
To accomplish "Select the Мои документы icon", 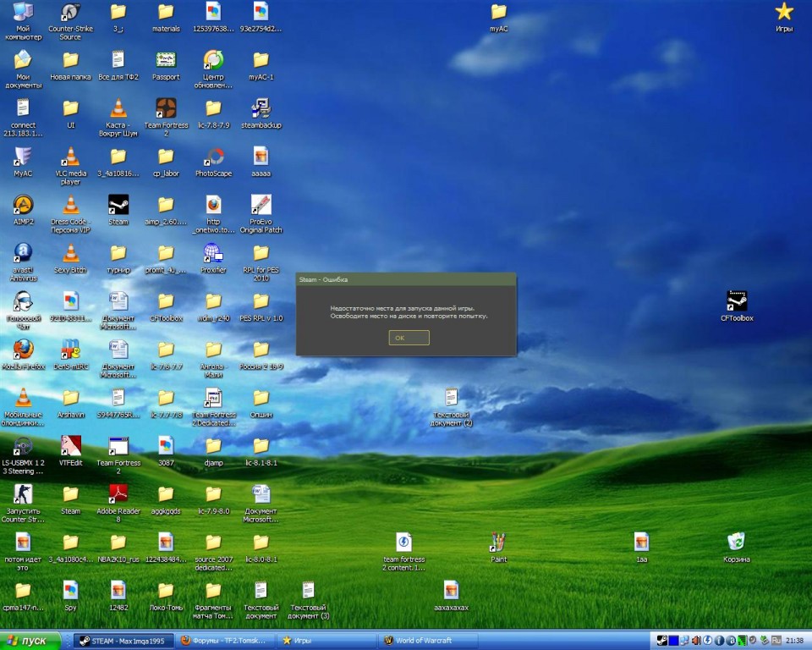I will (x=23, y=69).
